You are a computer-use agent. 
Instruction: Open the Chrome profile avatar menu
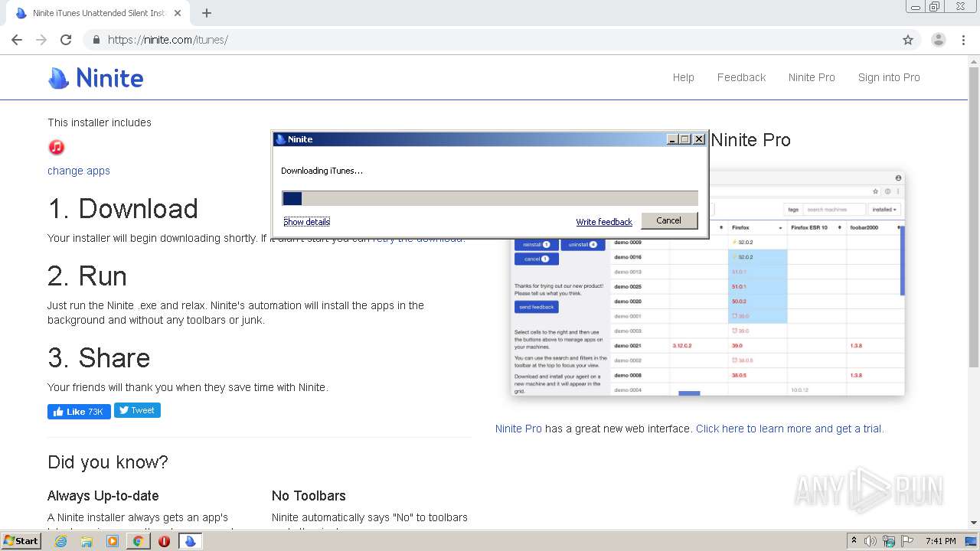click(938, 40)
